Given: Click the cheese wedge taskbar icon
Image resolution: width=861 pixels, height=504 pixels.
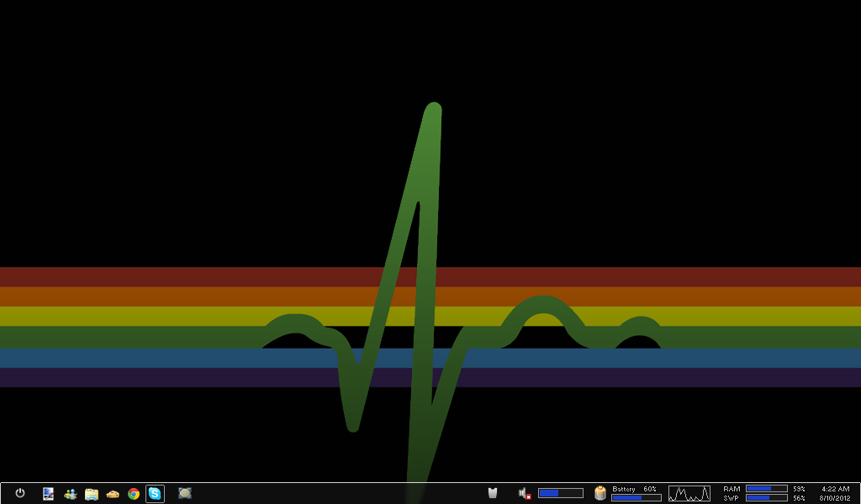Looking at the screenshot, I should pyautogui.click(x=113, y=494).
